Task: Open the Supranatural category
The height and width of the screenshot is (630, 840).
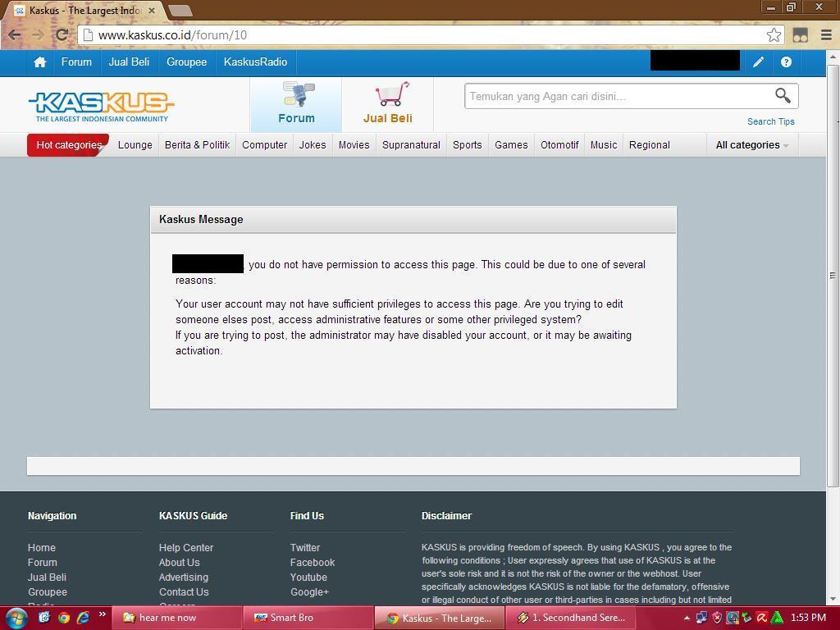Action: coord(412,145)
